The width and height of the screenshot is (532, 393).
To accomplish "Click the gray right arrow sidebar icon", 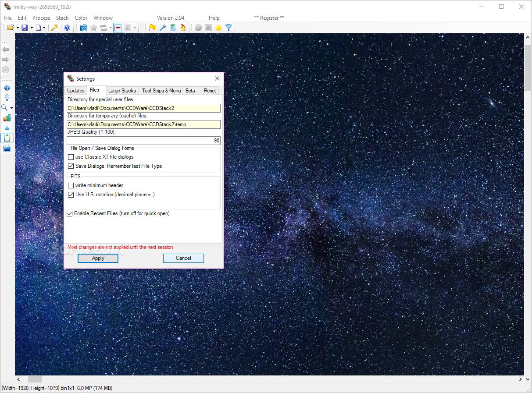I will (x=5, y=60).
